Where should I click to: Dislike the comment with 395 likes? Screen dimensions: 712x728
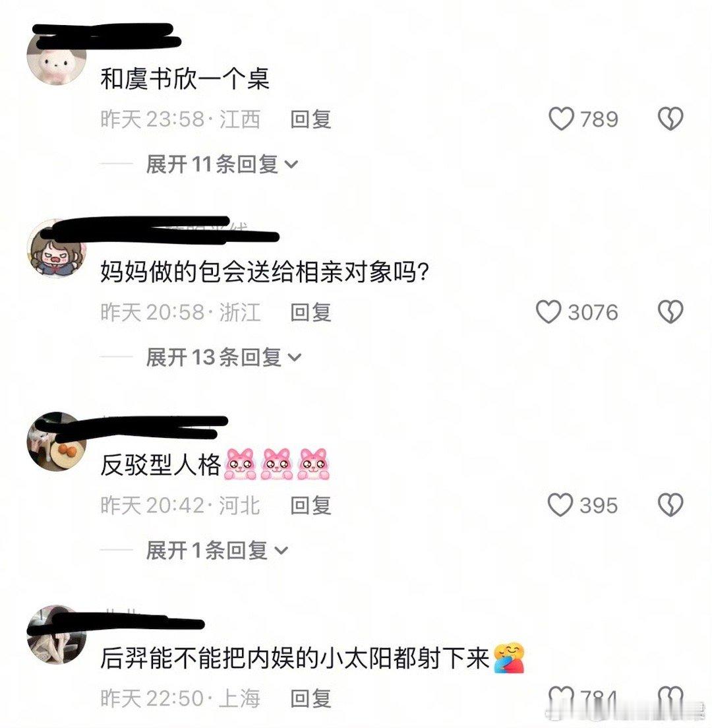tap(670, 504)
